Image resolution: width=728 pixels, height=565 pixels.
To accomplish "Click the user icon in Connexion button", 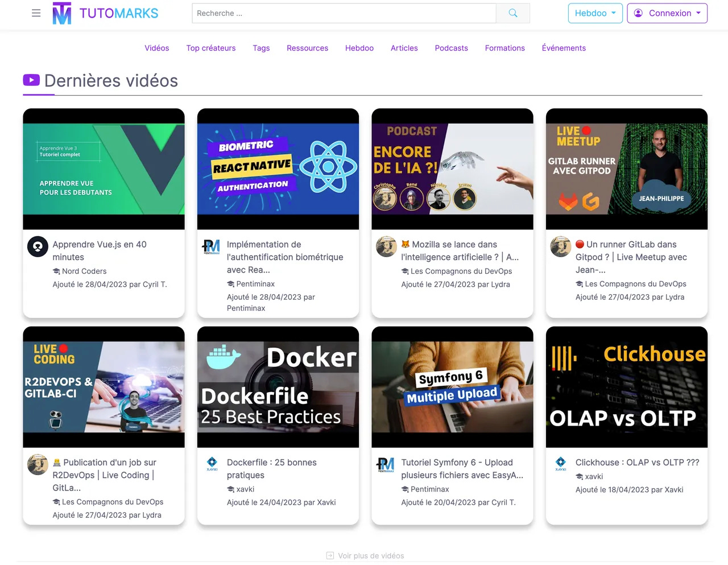I will [x=638, y=13].
